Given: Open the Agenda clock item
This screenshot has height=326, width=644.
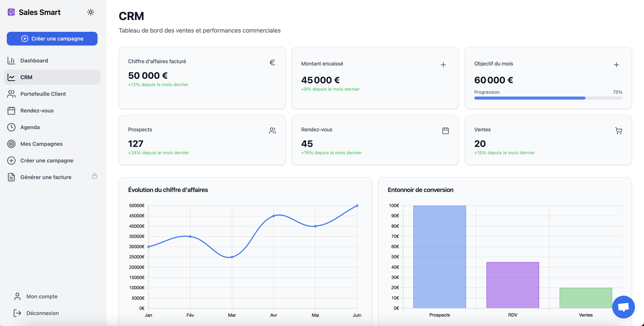Looking at the screenshot, I should (30, 127).
